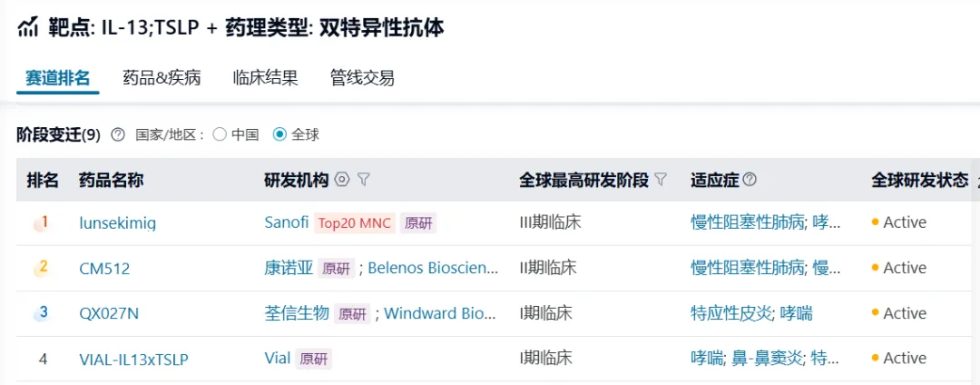Switch to the 药品&疾病 tab
The height and width of the screenshot is (385, 980).
162,78
